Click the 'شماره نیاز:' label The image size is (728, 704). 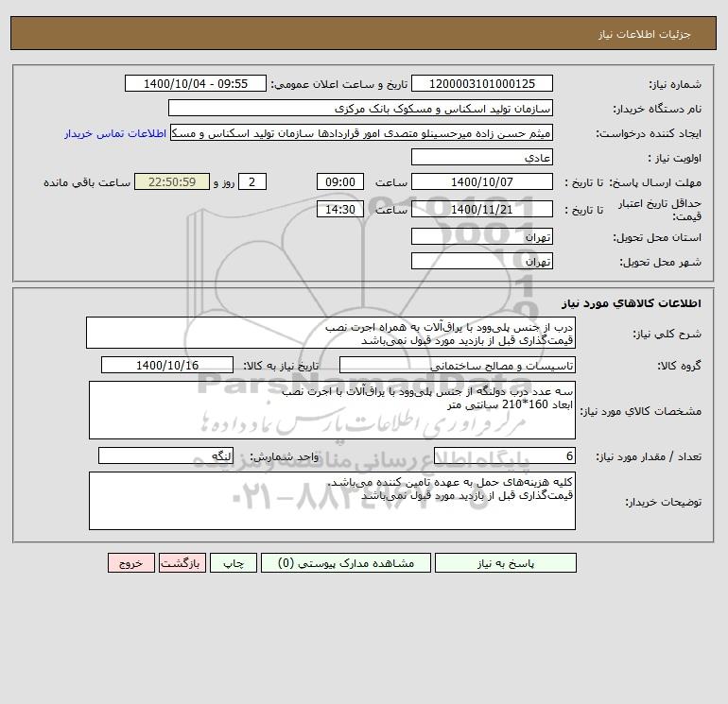[x=675, y=84]
